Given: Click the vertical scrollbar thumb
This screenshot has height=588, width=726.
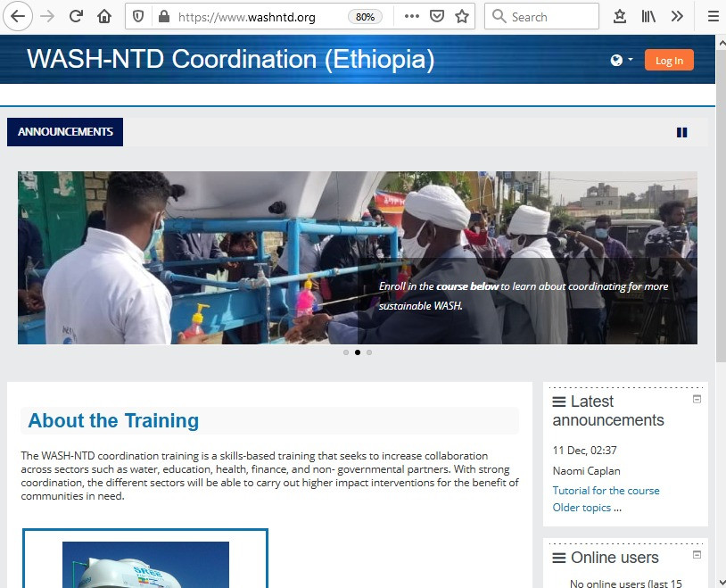Looking at the screenshot, I should pyautogui.click(x=721, y=206).
